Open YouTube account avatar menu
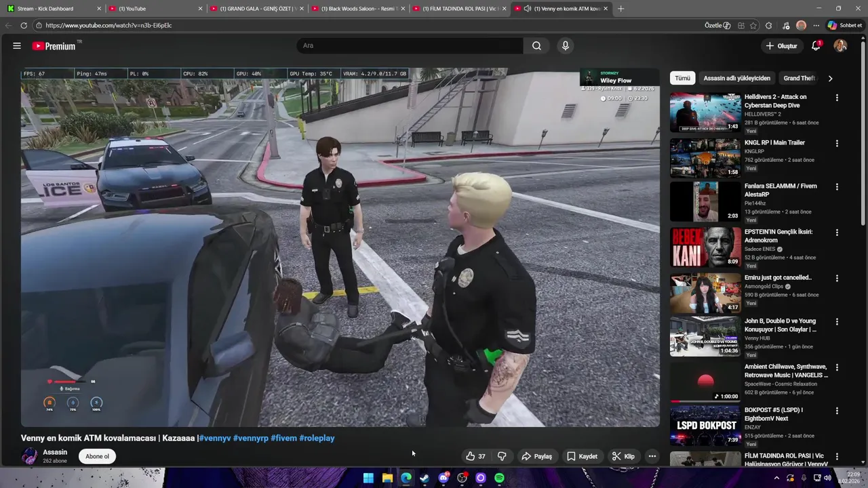This screenshot has height=488, width=868. pyautogui.click(x=840, y=46)
